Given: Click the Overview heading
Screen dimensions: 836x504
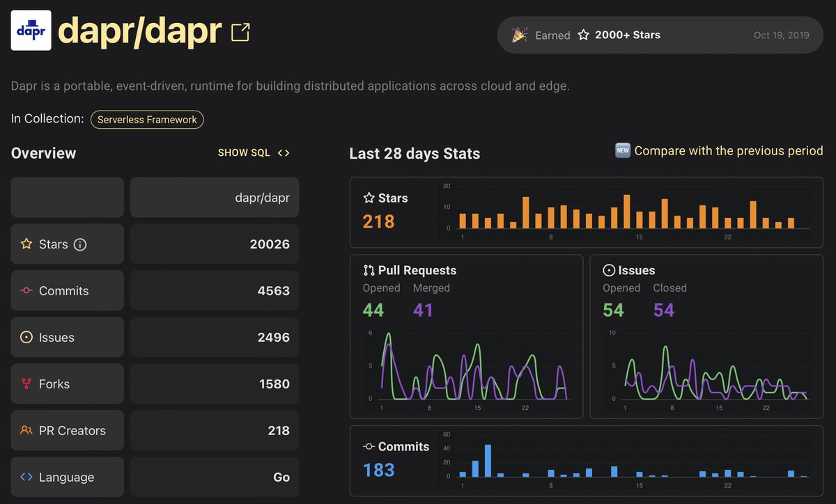Looking at the screenshot, I should [44, 153].
